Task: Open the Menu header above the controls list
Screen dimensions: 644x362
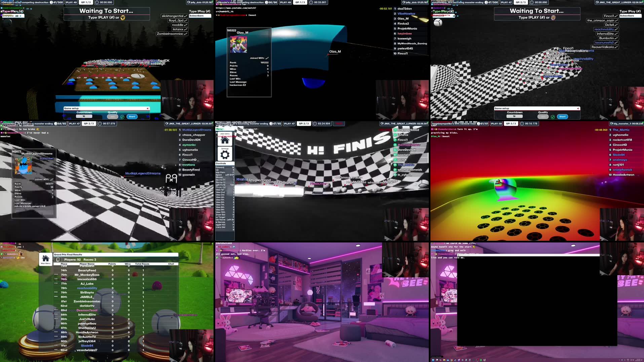Action: [219, 129]
